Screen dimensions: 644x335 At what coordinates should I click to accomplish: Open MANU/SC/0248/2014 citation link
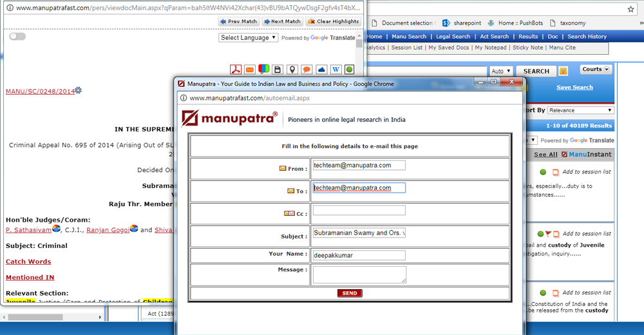(40, 91)
